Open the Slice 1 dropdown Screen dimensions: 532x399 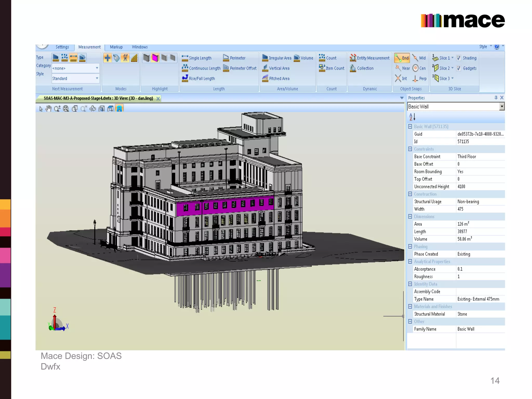click(x=453, y=58)
